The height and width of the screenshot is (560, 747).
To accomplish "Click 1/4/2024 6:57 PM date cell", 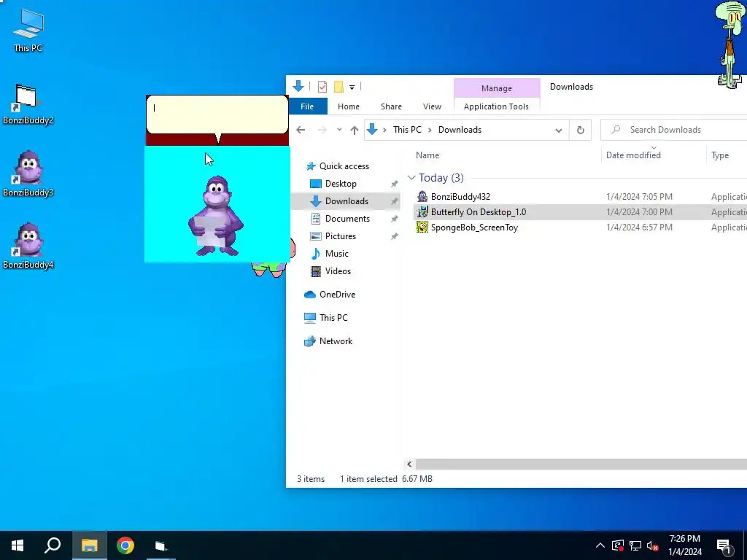I will [x=639, y=227].
